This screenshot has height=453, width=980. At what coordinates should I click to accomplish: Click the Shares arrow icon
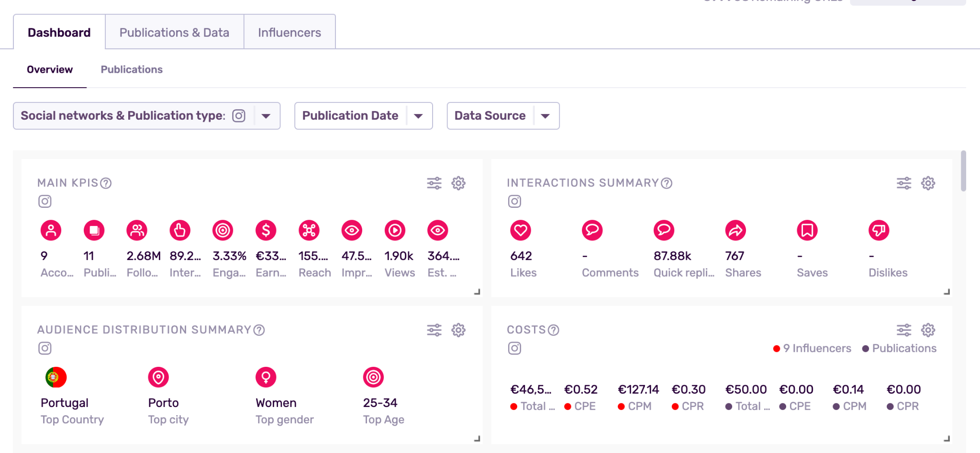click(735, 230)
